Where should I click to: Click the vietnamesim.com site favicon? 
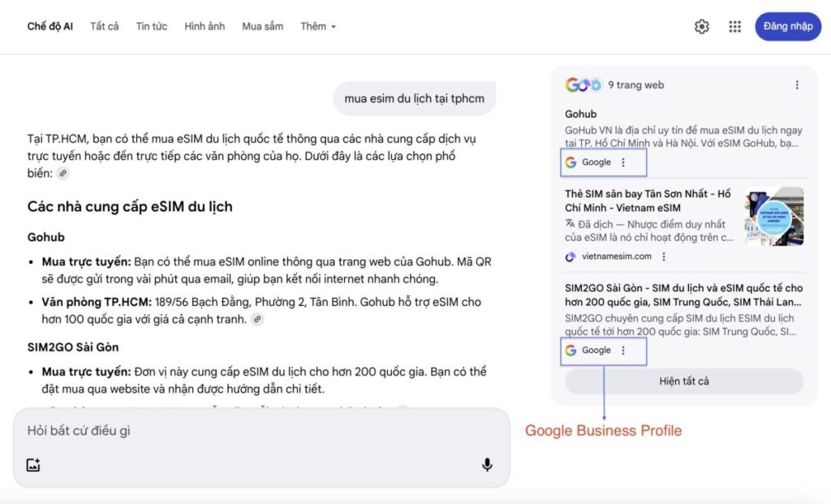[x=571, y=257]
